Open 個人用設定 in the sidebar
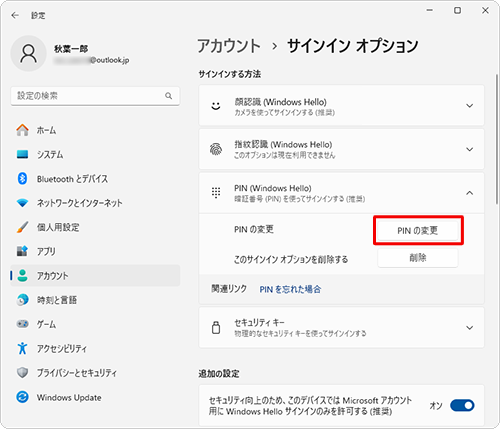500x429 pixels. tap(95, 227)
